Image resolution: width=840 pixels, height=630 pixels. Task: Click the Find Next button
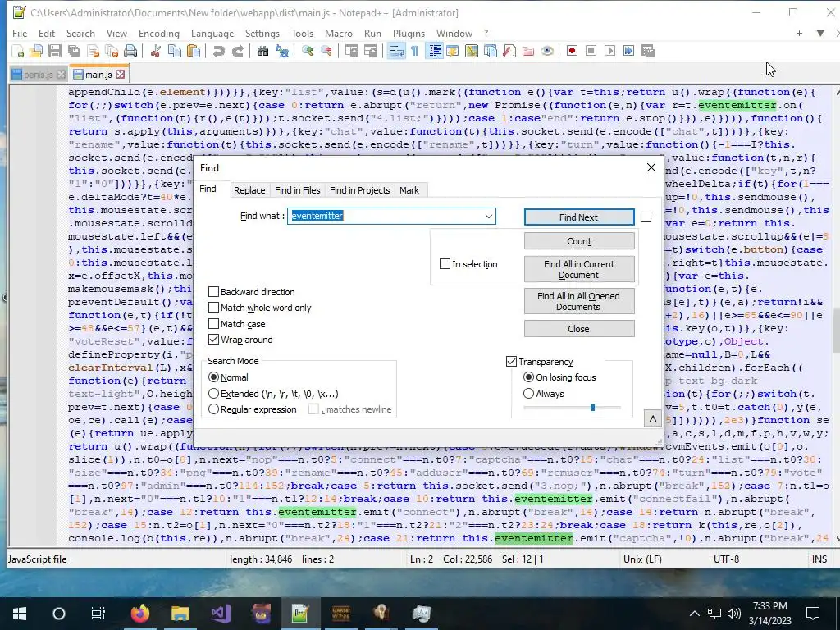pyautogui.click(x=579, y=217)
